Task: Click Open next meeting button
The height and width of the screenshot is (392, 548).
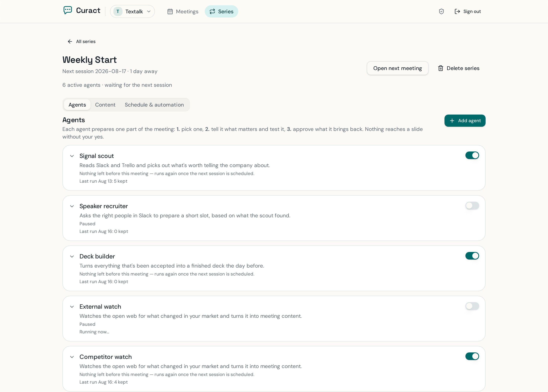Action: 397,68
